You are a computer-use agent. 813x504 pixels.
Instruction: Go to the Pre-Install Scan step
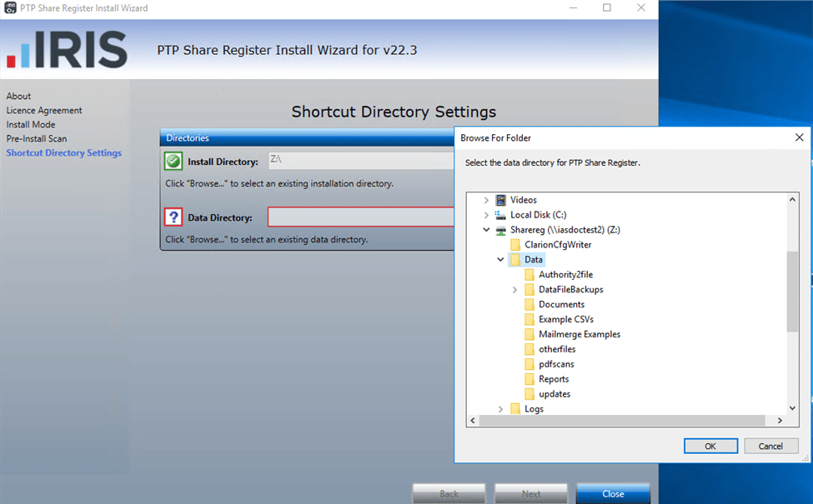tap(37, 138)
